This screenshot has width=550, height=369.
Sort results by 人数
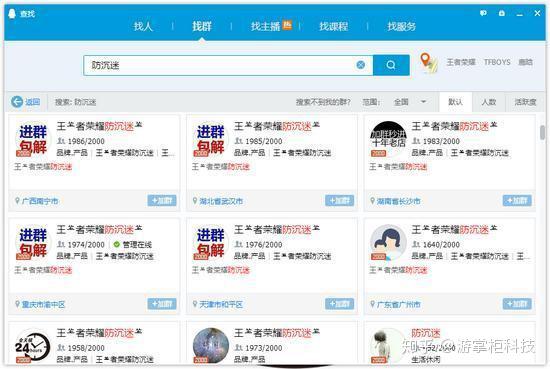[488, 102]
